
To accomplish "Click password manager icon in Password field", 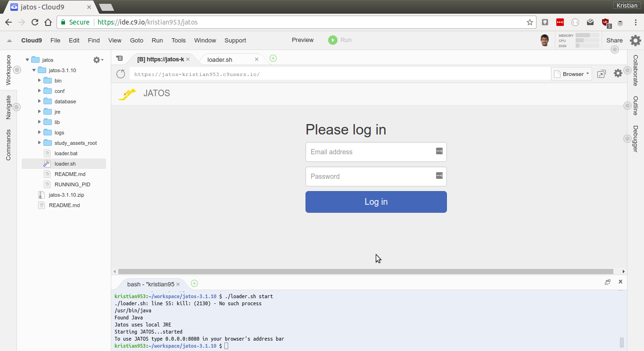I will point(439,175).
